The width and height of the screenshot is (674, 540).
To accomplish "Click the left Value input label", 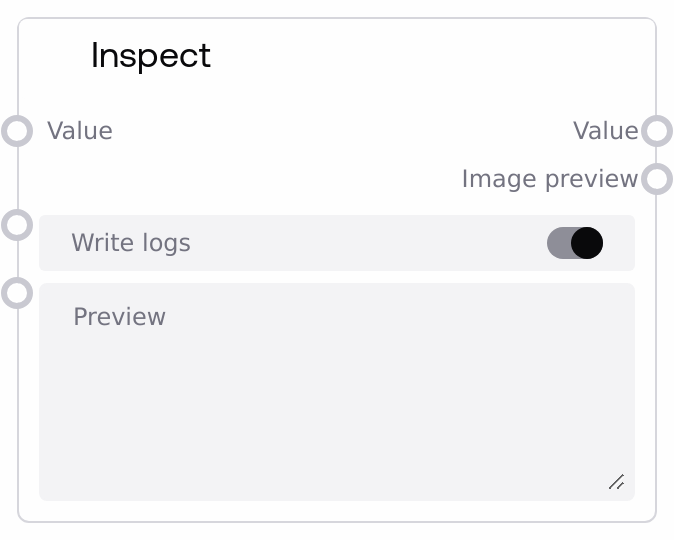I will click(x=80, y=131).
